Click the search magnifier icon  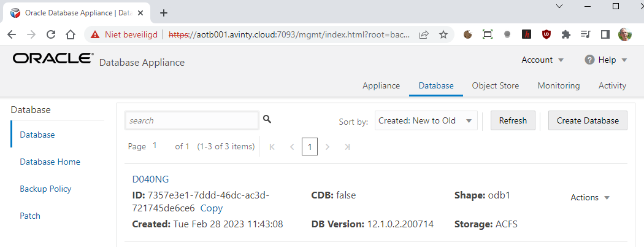(x=267, y=119)
